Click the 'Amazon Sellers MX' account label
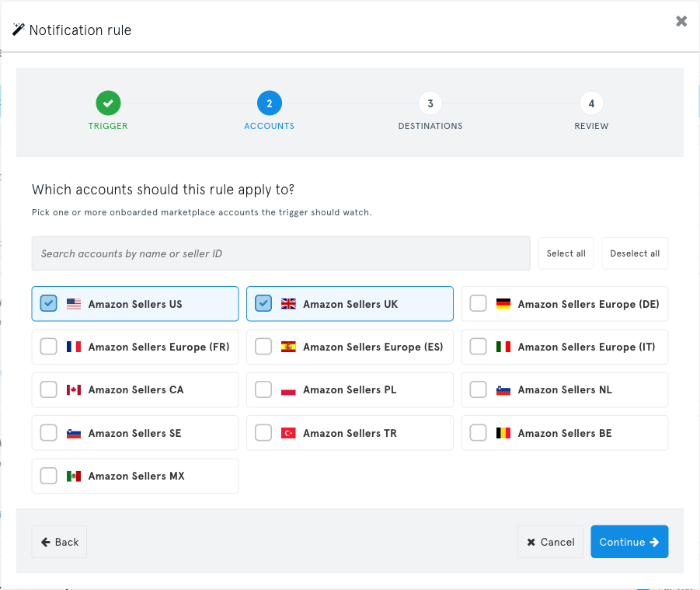 coord(137,476)
